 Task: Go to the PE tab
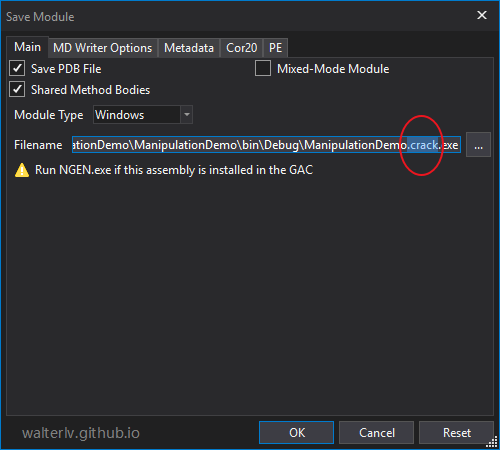point(276,48)
